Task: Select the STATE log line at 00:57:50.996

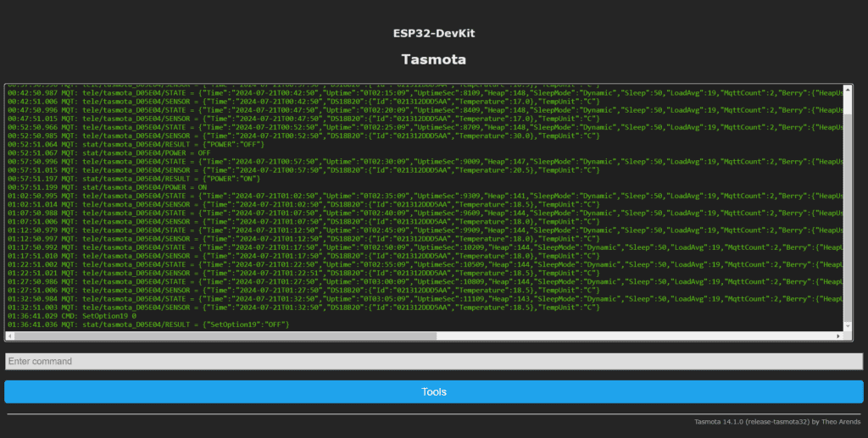Action: click(426, 162)
